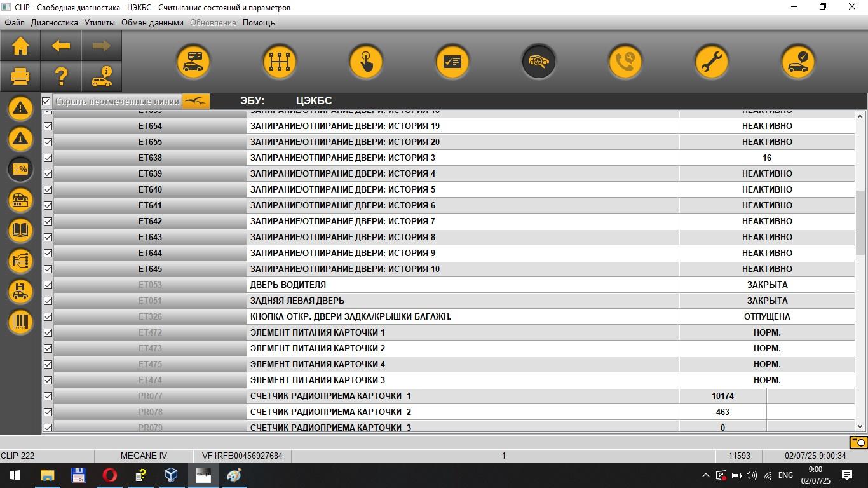Click the Скрыть неотмеченные линии button
Screen dimensions: 868x488
pos(117,101)
